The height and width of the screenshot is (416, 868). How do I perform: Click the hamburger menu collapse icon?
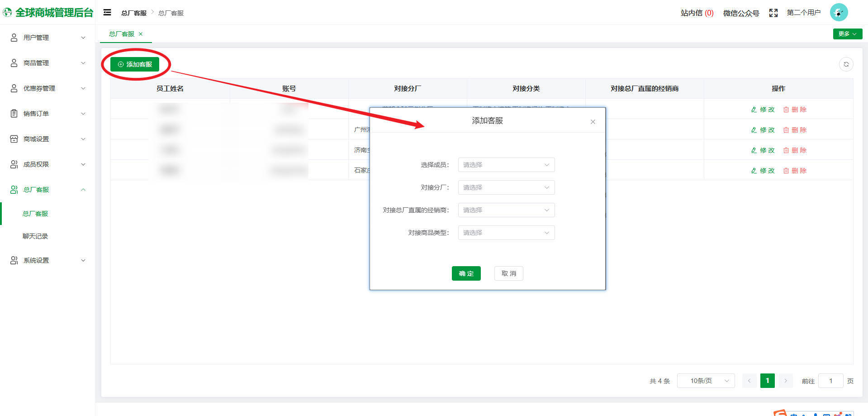[107, 13]
